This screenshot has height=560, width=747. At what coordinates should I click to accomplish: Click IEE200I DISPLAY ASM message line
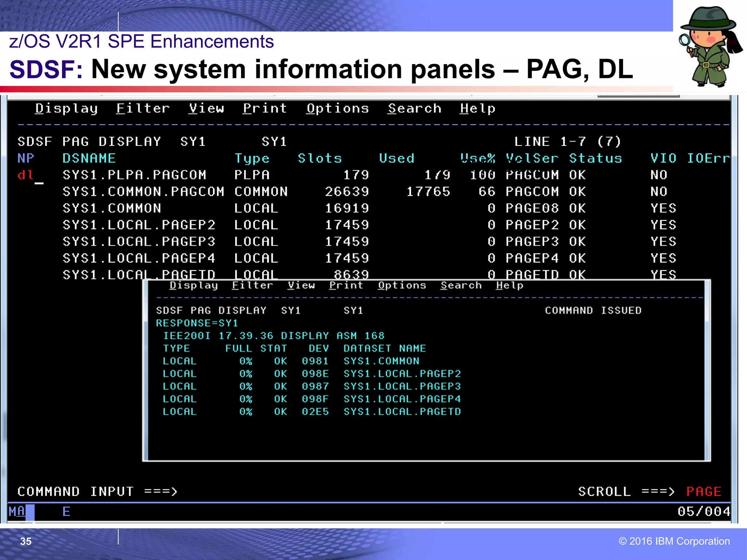tap(274, 335)
